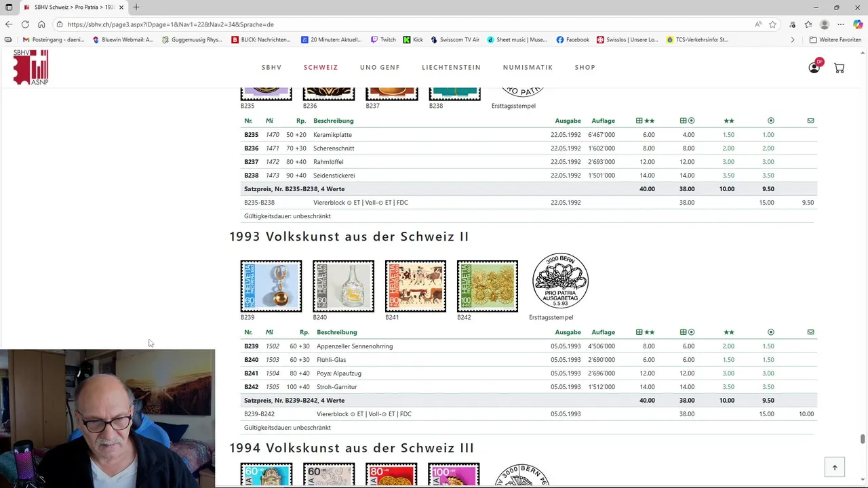Click the browser back arrow
Viewport: 868px width, 488px height.
click(x=9, y=24)
